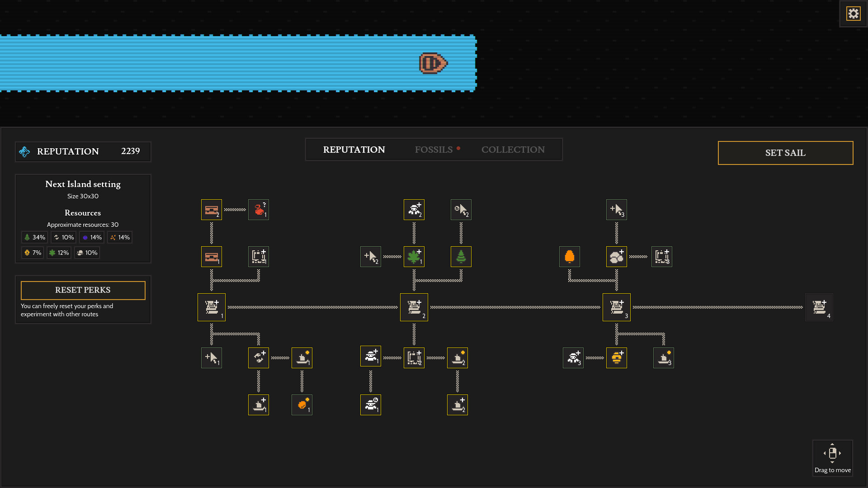Select the level 4 dock perk on the far right

(819, 307)
